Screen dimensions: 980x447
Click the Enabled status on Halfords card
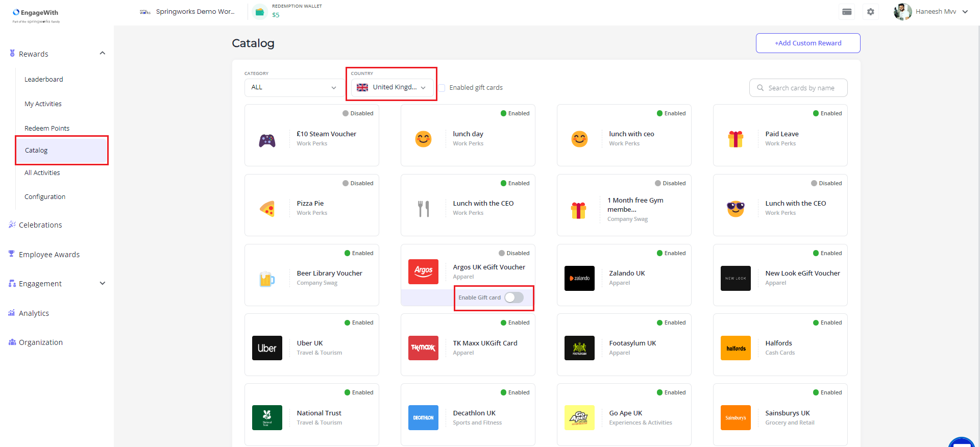(x=827, y=322)
